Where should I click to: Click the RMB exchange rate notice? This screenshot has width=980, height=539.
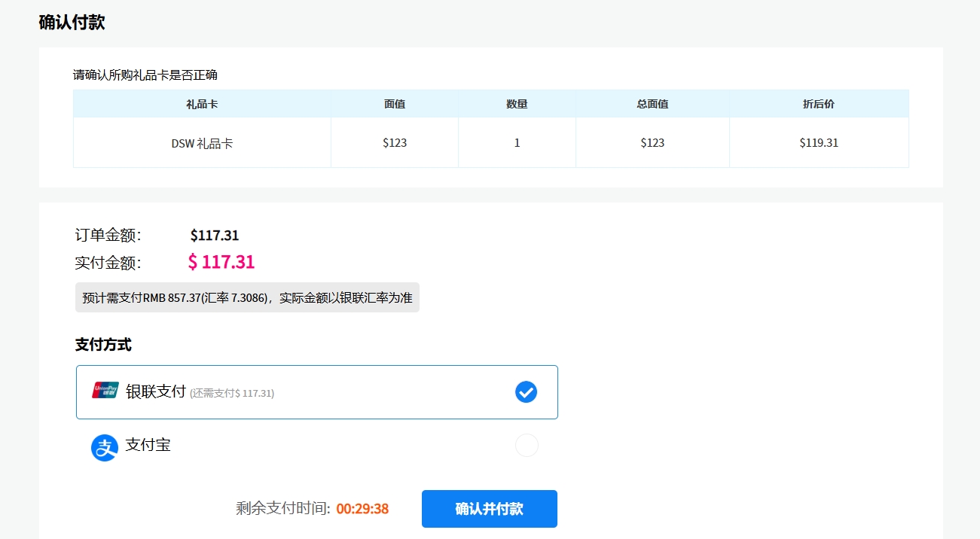pos(247,297)
